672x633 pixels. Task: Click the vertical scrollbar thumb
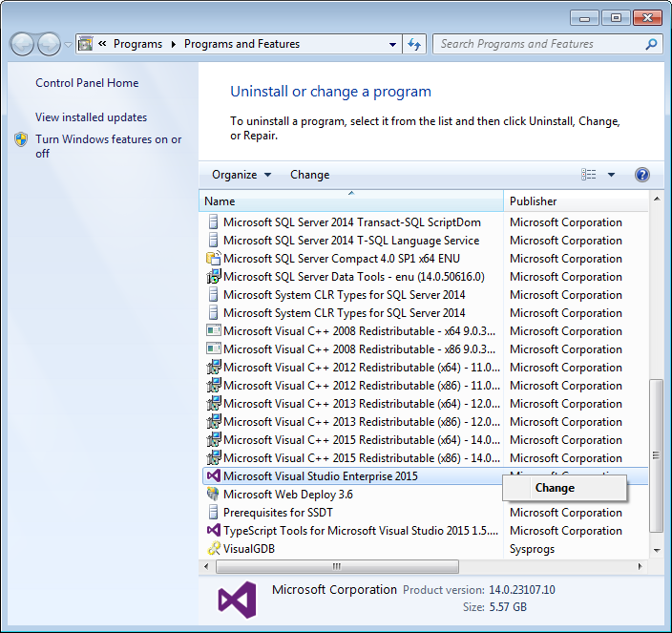656,455
